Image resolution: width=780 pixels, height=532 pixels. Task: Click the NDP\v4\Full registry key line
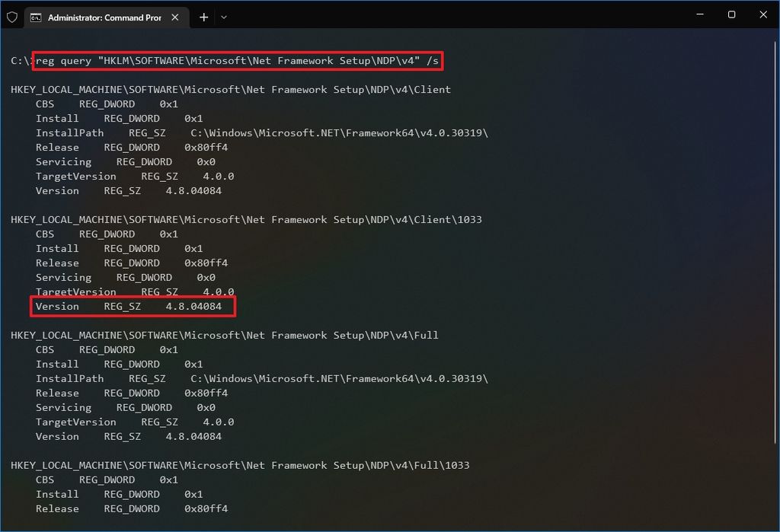tap(225, 335)
